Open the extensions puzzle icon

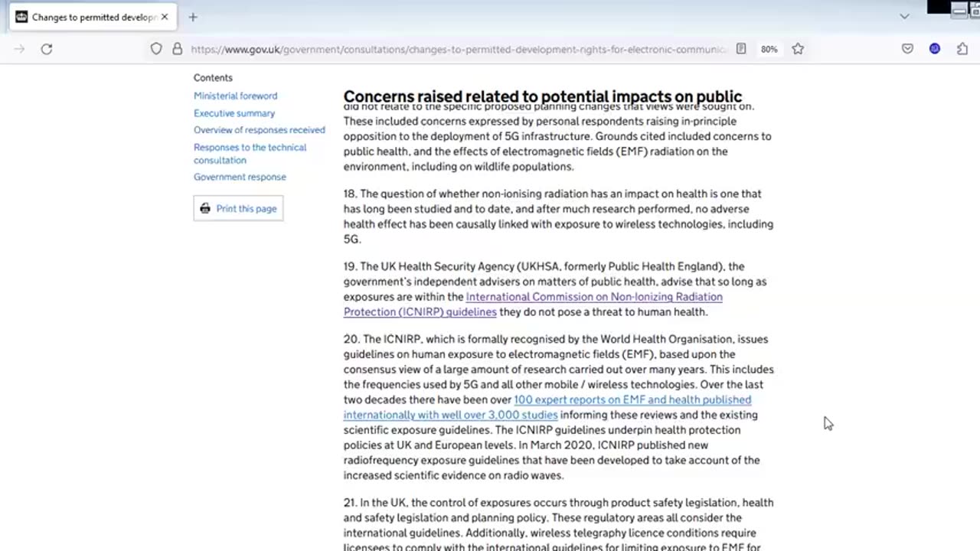click(x=962, y=49)
